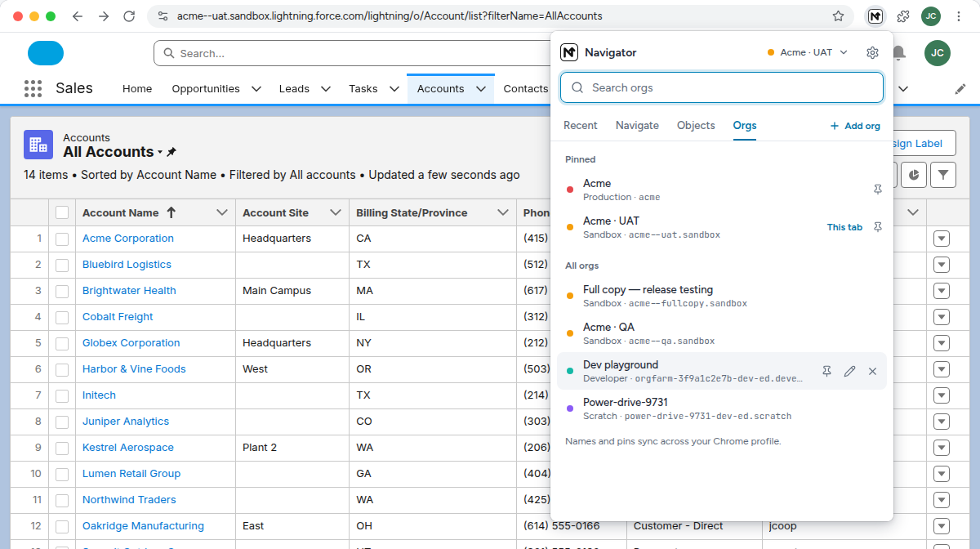Image resolution: width=980 pixels, height=549 pixels.
Task: Expand the Leads nav dropdown
Action: click(326, 88)
